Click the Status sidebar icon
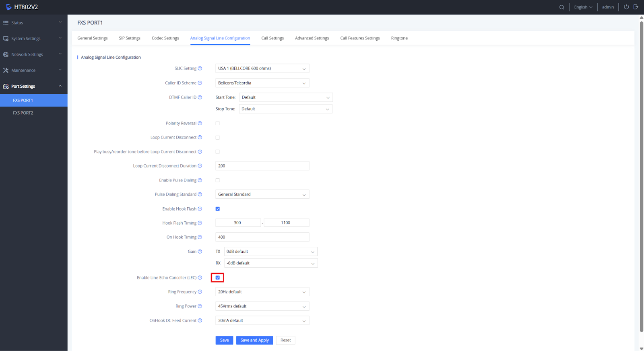Image resolution: width=644 pixels, height=351 pixels. 6,23
